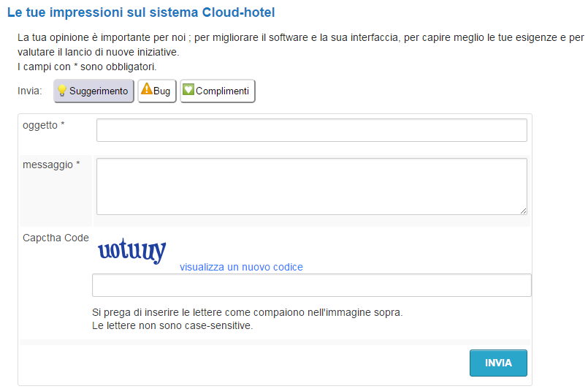The image size is (588, 389).
Task: Click the lightbulb icon on Suggerimento
Action: (x=62, y=91)
